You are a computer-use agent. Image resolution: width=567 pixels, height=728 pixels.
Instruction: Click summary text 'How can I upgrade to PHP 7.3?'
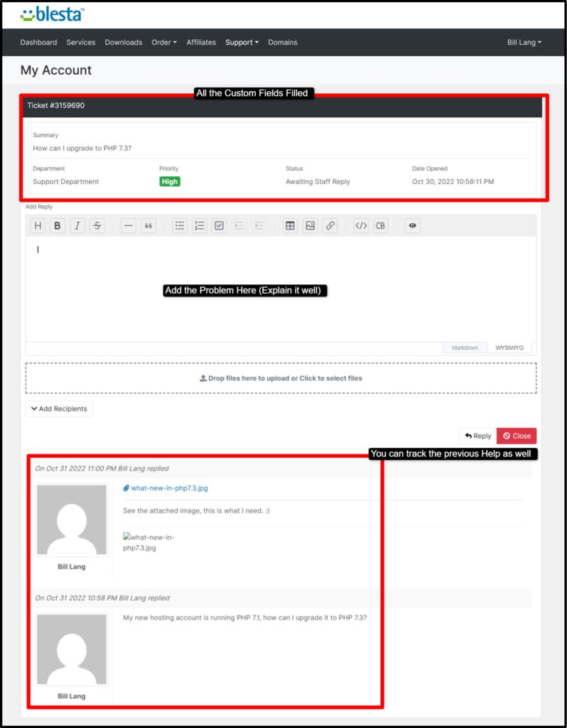click(82, 149)
